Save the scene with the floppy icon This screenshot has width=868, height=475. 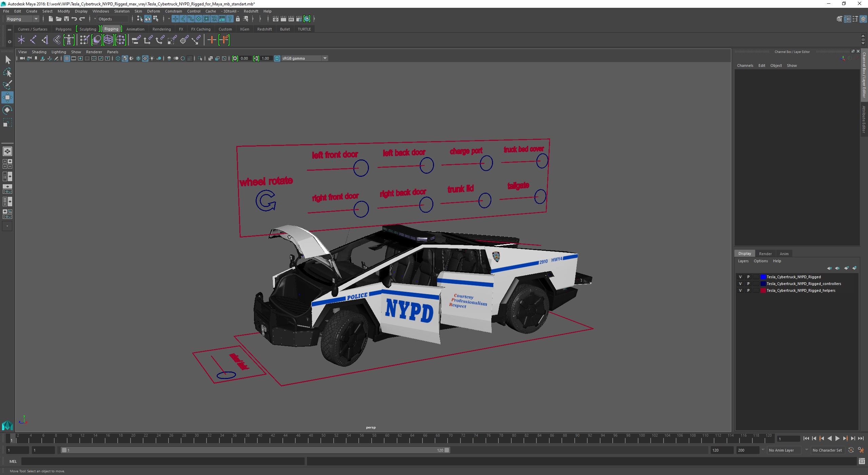(x=66, y=19)
